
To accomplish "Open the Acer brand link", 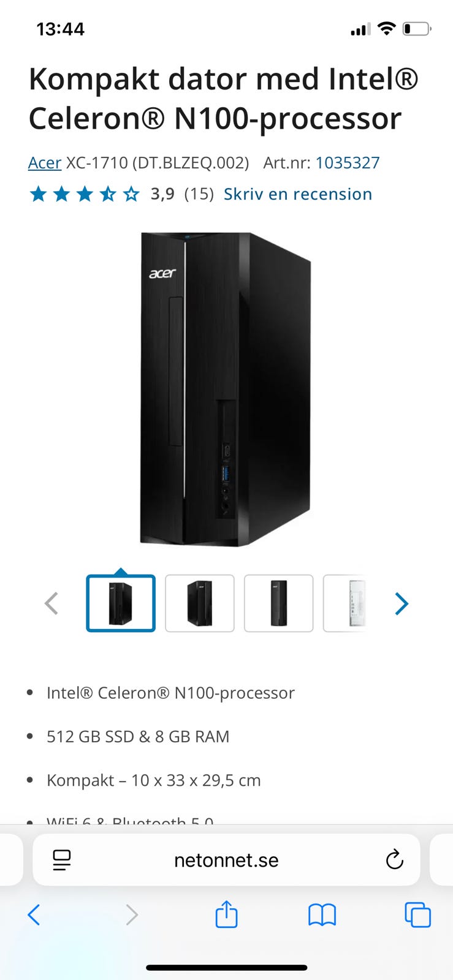I will click(45, 163).
